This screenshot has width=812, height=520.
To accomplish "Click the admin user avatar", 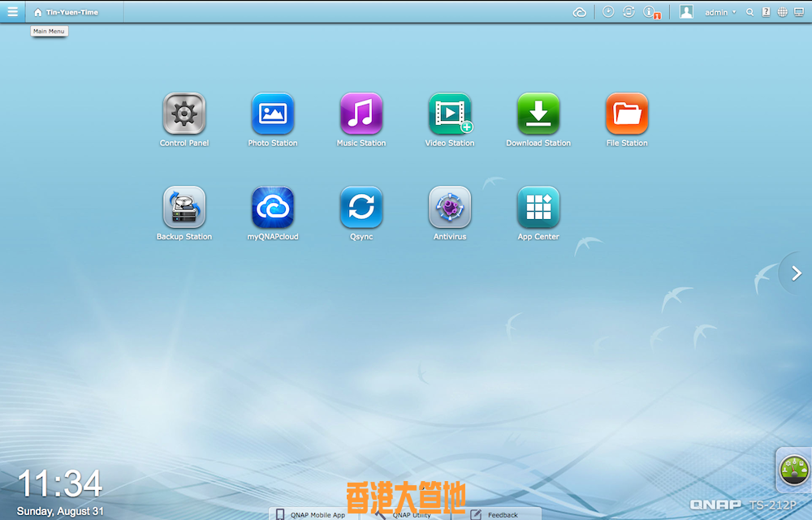I will point(687,12).
